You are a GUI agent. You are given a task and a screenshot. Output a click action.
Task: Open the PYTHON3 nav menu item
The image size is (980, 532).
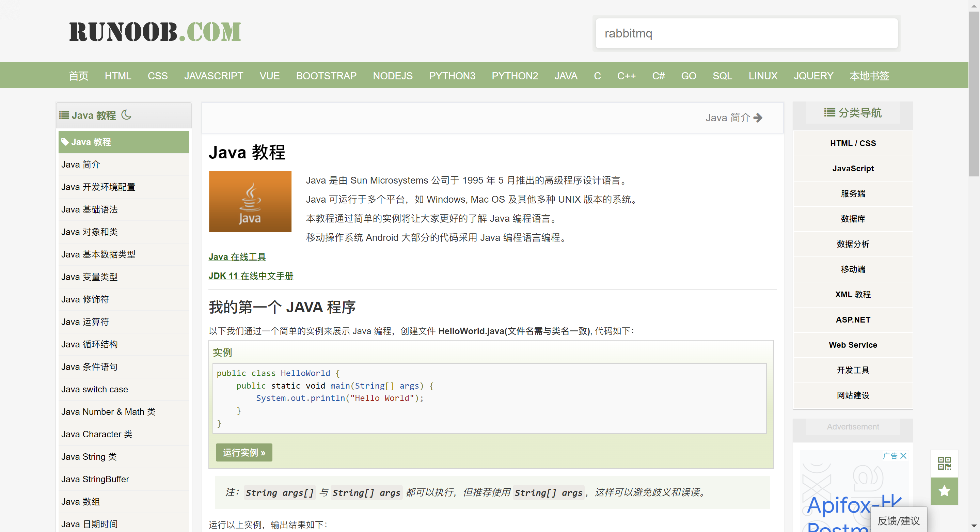click(x=452, y=76)
